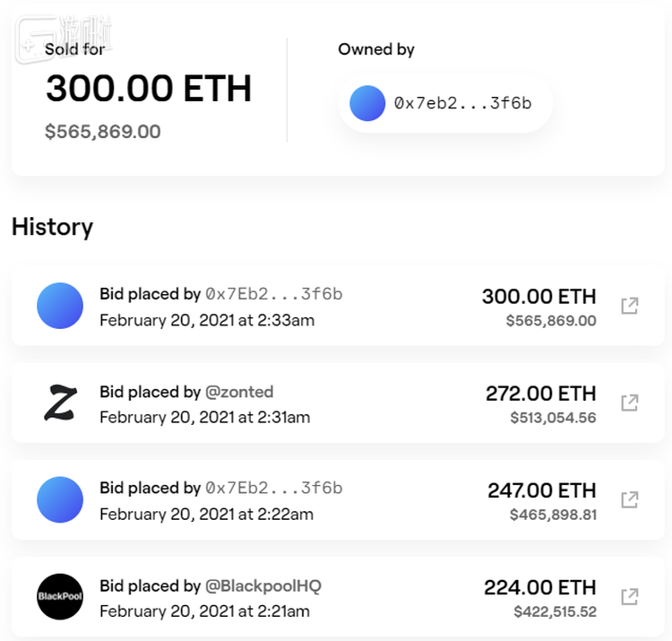
Task: Click the 300.00 ETH sold price
Action: pyautogui.click(x=148, y=89)
